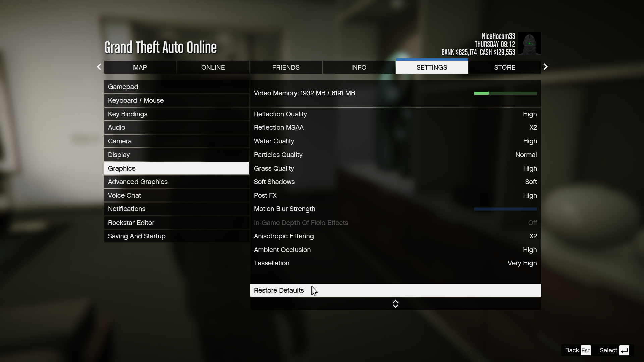Change Reflection Quality setting

(x=395, y=114)
